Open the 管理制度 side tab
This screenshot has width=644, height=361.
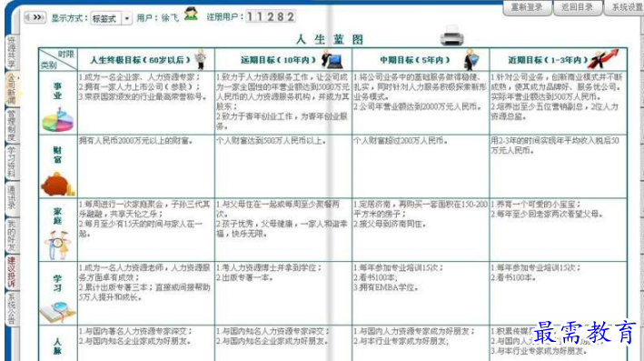point(12,125)
